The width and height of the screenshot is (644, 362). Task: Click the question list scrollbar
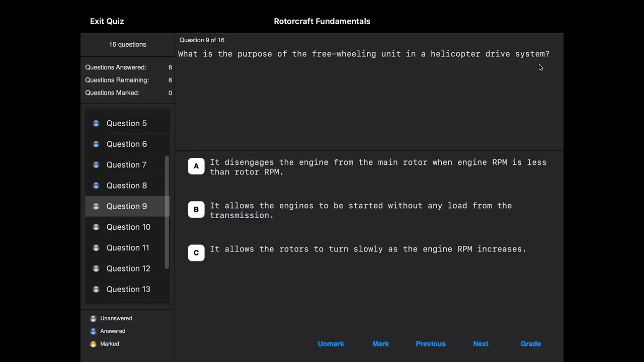point(167,212)
